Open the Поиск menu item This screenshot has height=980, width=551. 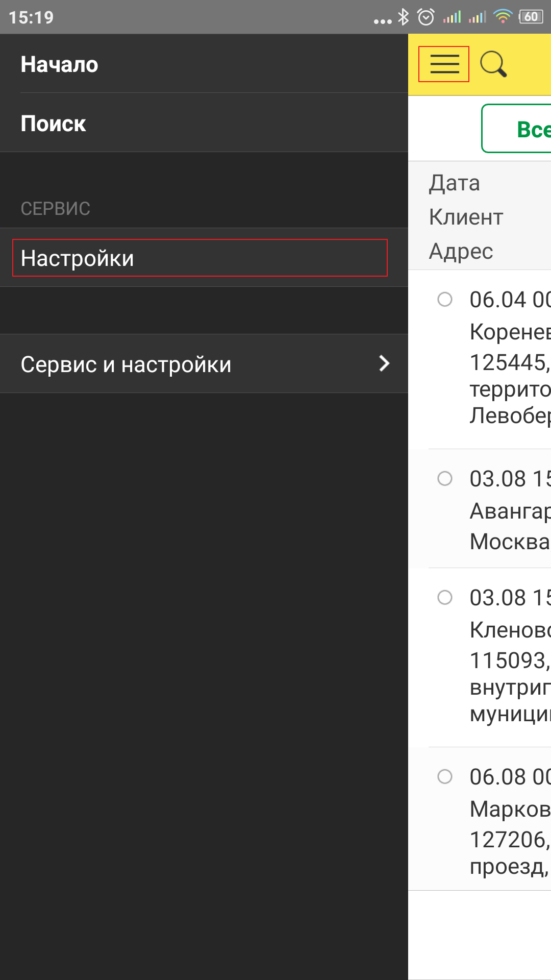[x=204, y=122]
